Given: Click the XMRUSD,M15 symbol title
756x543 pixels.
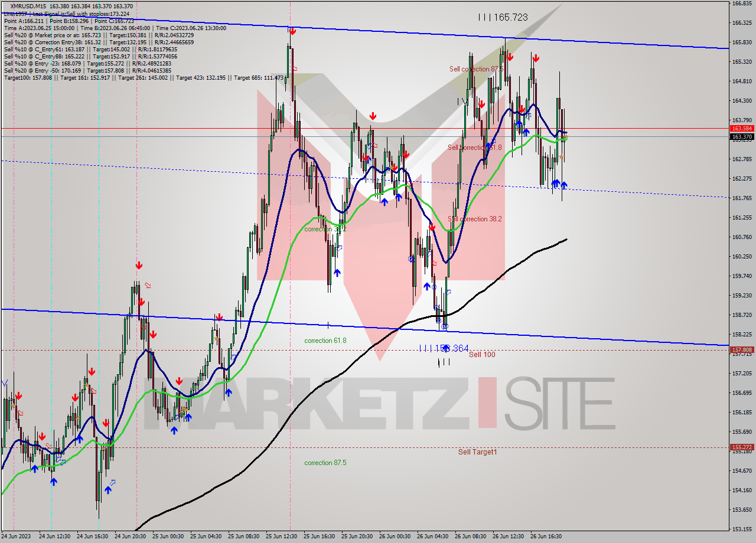Looking at the screenshot, I should coord(29,6).
